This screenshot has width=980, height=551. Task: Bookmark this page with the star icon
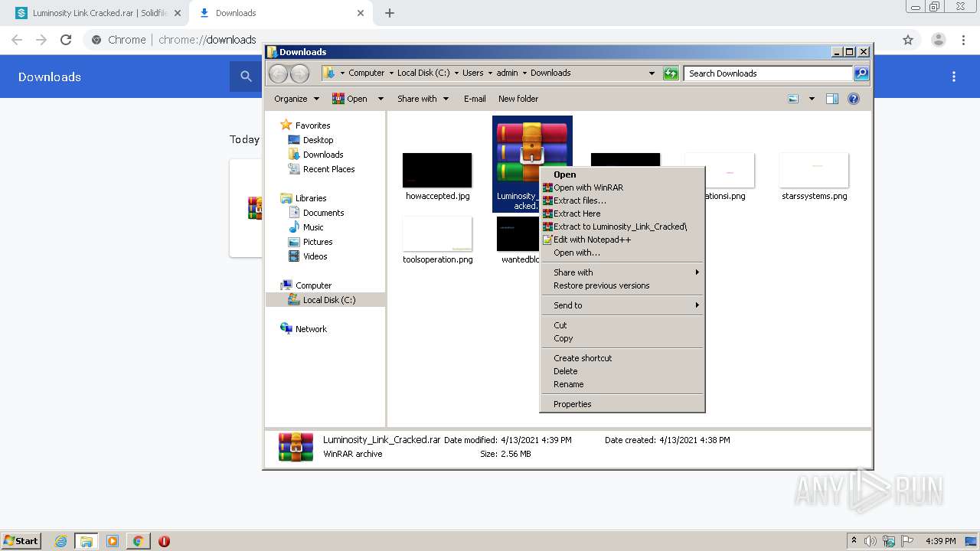pyautogui.click(x=908, y=40)
